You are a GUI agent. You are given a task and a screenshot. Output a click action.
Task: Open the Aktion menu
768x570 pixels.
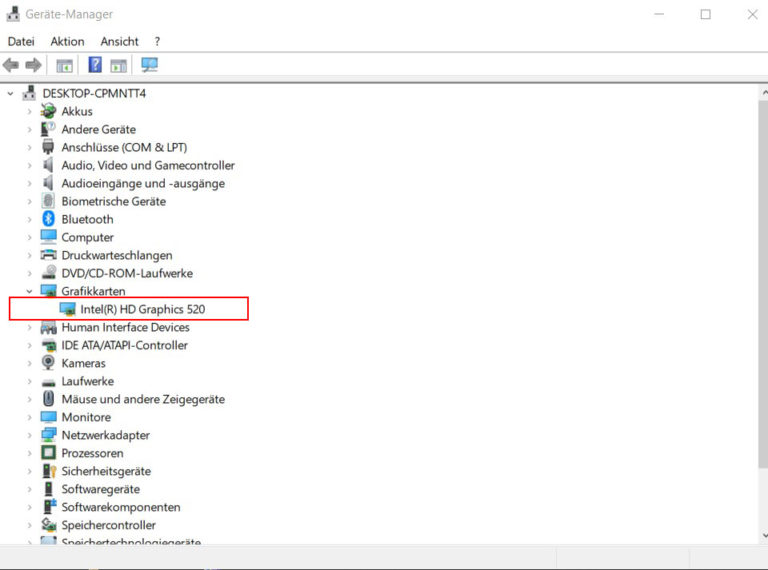click(x=67, y=41)
